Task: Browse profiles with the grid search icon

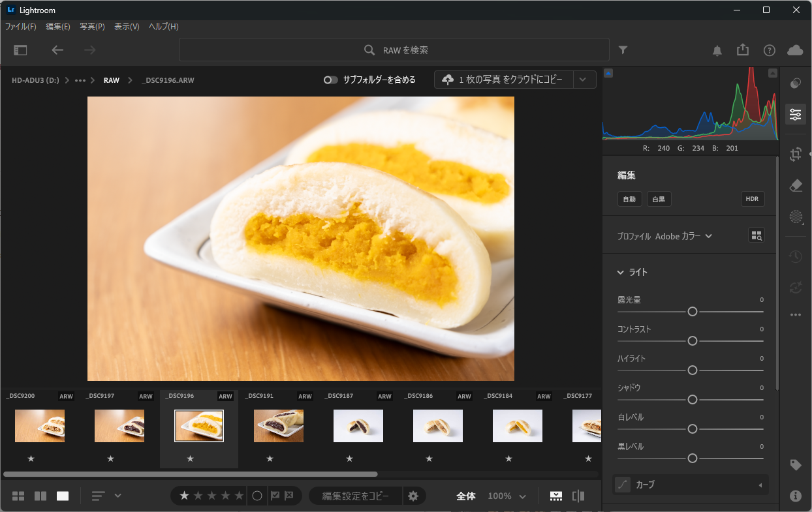Action: [756, 236]
